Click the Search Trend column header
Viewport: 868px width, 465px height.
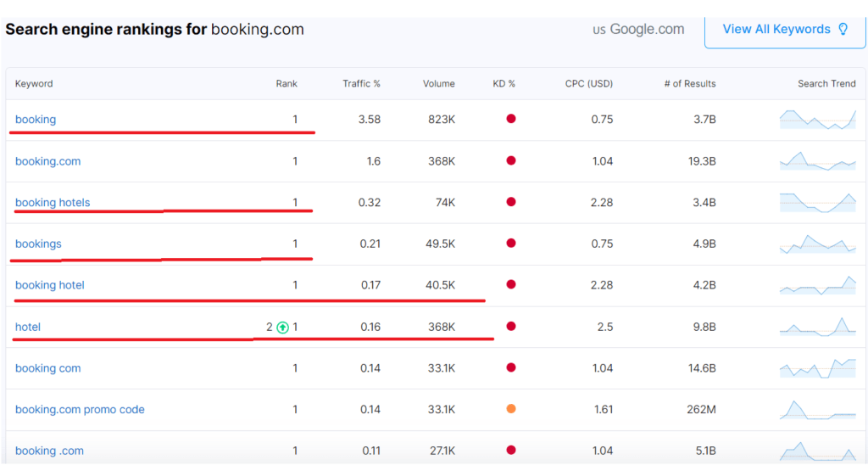click(826, 84)
